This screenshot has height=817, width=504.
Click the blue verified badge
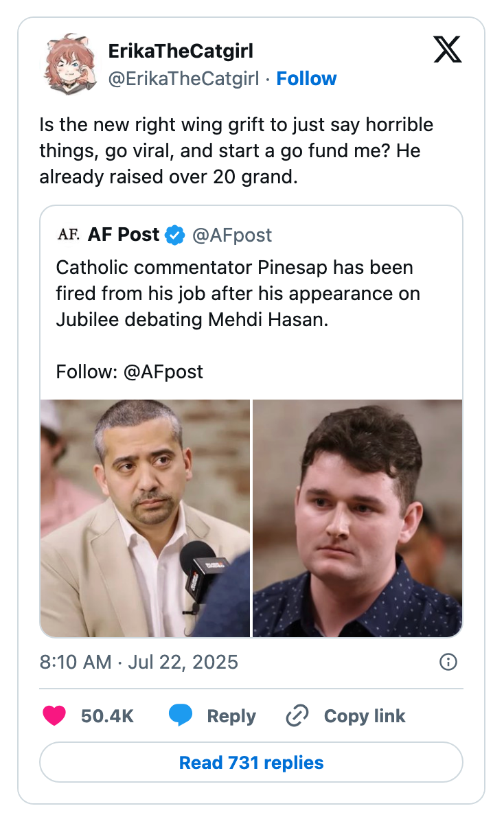(176, 235)
